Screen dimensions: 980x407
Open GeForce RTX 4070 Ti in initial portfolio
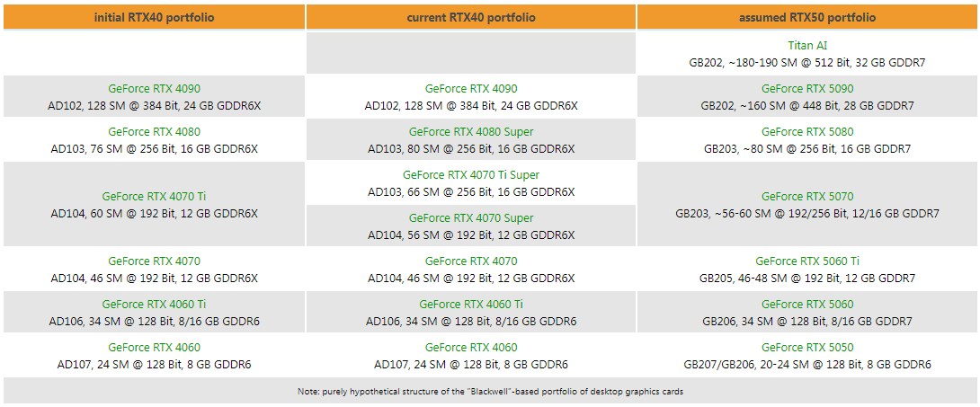[x=155, y=197]
